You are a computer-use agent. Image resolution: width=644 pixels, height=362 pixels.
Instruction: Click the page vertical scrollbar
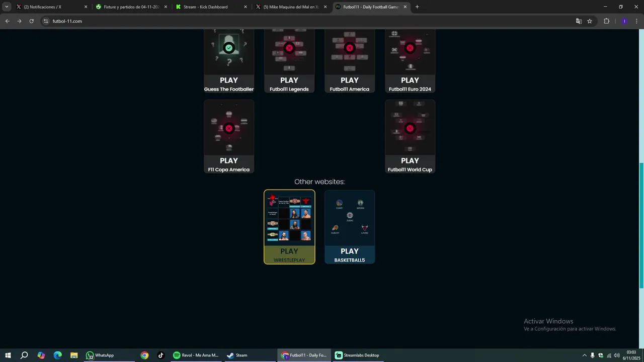[641, 225]
